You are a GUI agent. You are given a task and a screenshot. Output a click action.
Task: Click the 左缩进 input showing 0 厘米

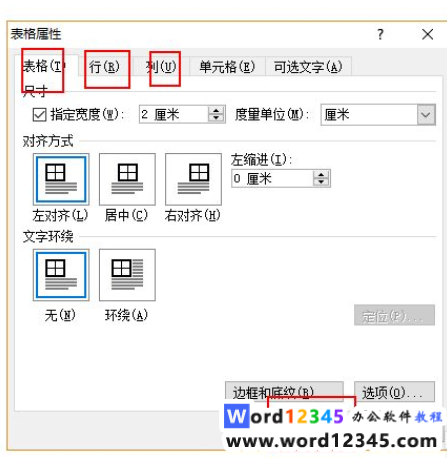coord(273,179)
